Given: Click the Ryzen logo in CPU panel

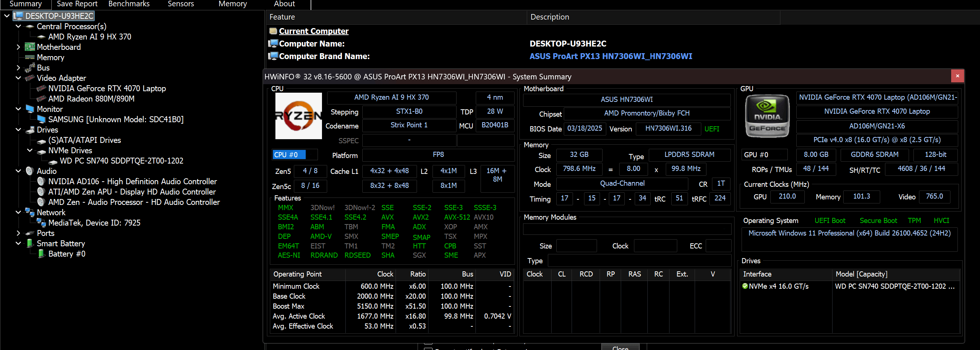Looking at the screenshot, I should coord(298,116).
